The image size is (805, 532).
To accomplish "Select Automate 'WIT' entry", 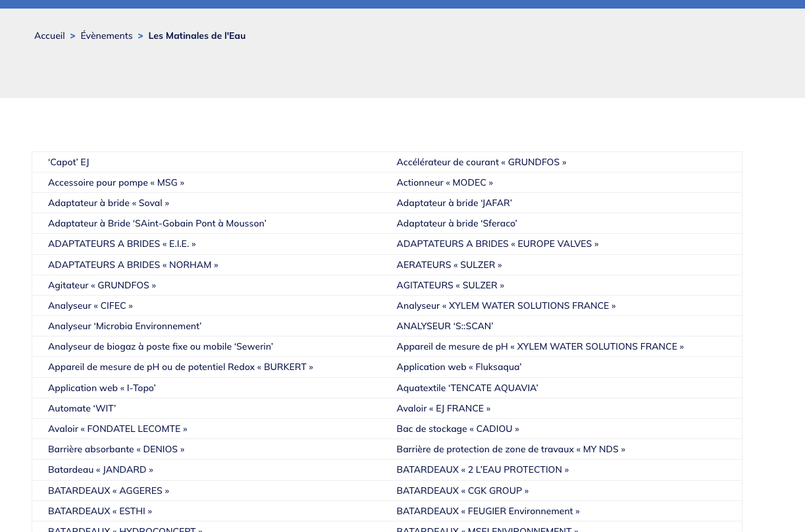I will tap(82, 408).
